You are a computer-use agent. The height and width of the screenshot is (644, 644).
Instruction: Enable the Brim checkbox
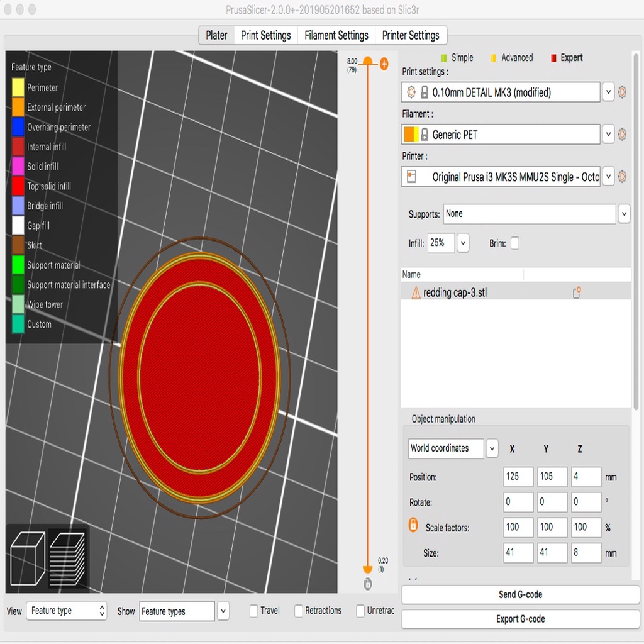(x=514, y=243)
